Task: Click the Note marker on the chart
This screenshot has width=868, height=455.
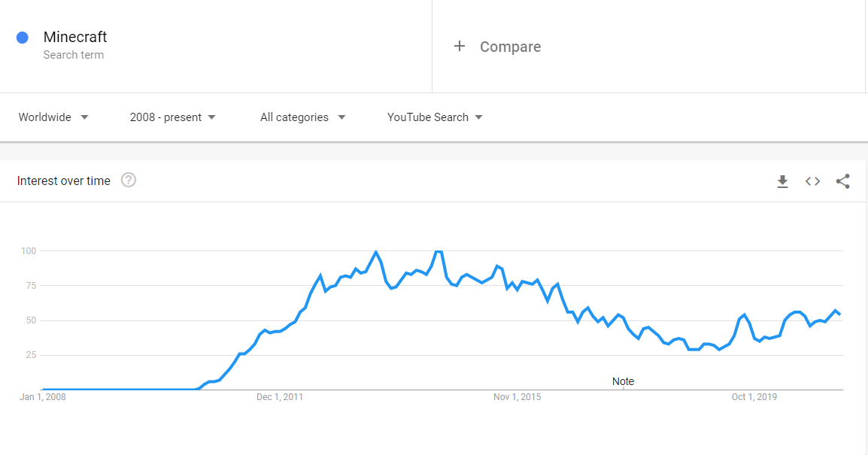Action: coord(623,381)
